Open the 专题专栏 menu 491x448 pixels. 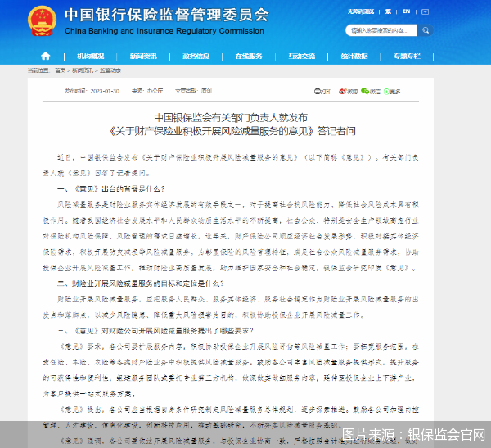[x=407, y=57]
